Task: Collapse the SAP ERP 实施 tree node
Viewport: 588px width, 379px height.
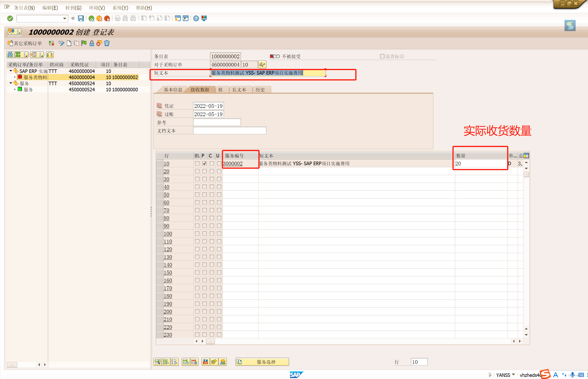Action: tap(11, 71)
